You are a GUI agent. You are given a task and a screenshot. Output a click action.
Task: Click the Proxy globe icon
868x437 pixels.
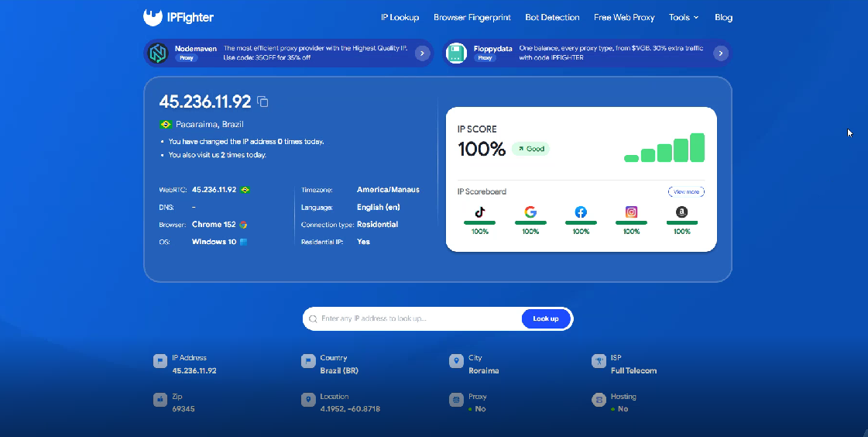tap(456, 400)
